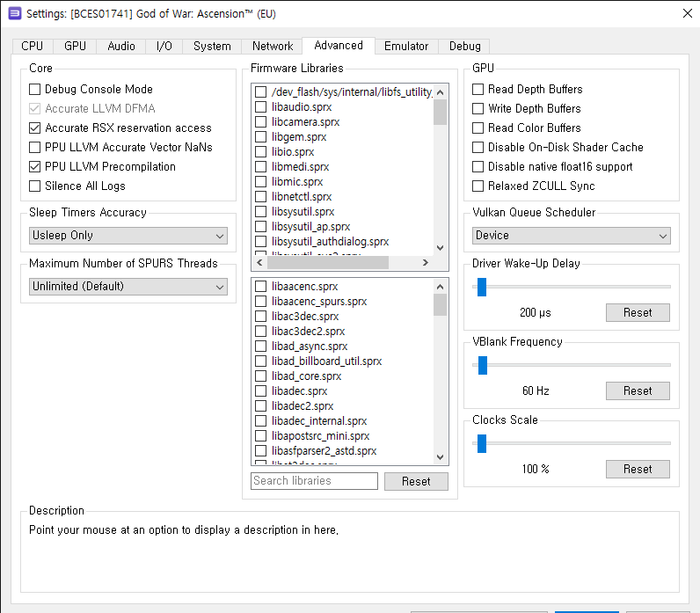Screen dimensions: 700x613
Task: Click upper library list scroll-right arrow
Action: point(426,262)
